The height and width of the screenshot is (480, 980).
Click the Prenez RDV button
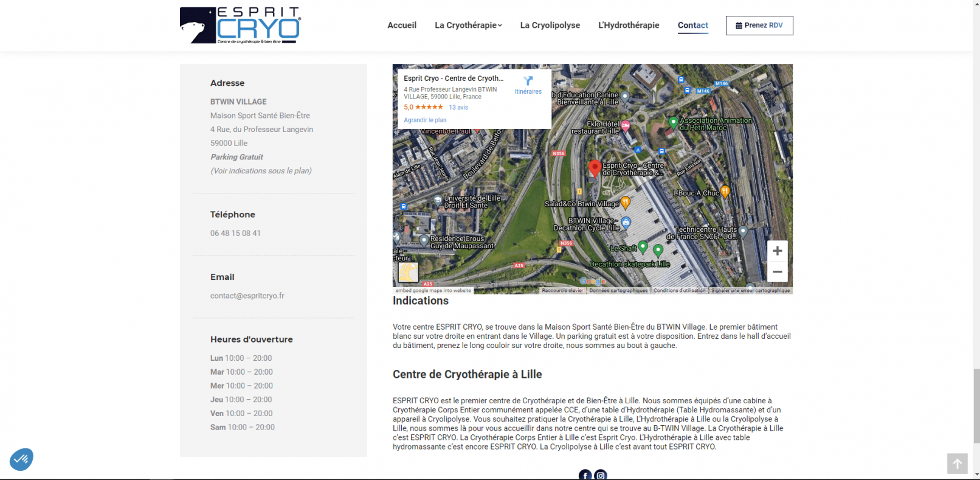(x=759, y=26)
